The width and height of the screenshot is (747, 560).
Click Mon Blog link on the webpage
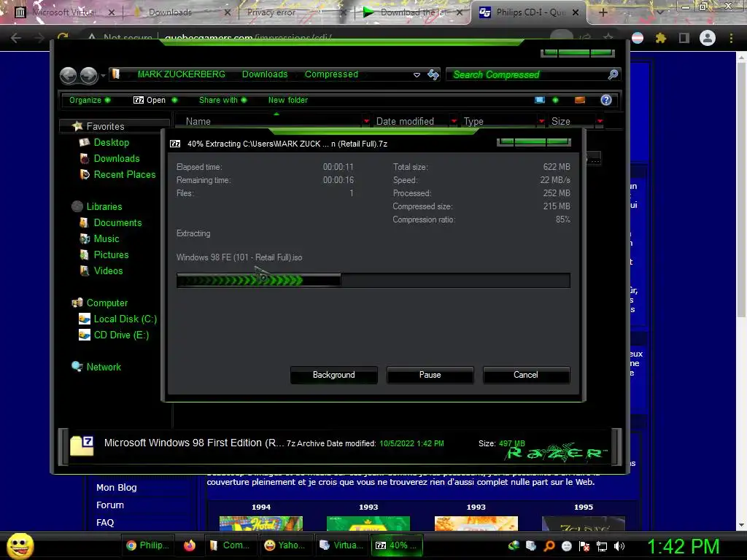click(x=116, y=488)
